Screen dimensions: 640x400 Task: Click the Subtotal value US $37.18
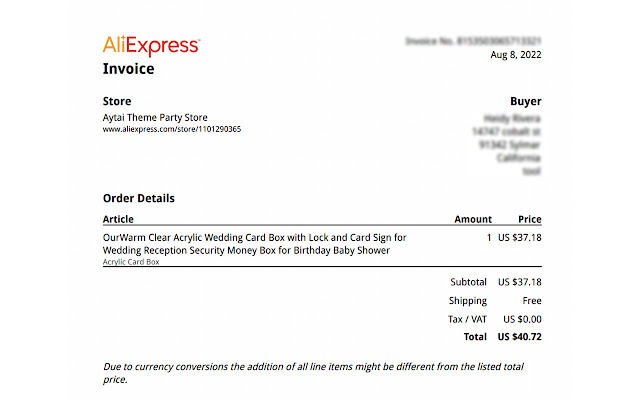tap(520, 282)
